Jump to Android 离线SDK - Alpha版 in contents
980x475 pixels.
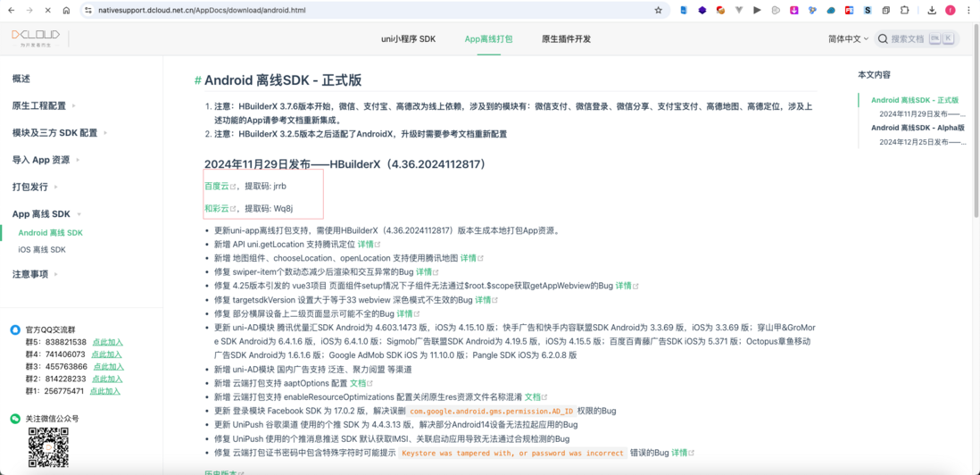pos(918,128)
